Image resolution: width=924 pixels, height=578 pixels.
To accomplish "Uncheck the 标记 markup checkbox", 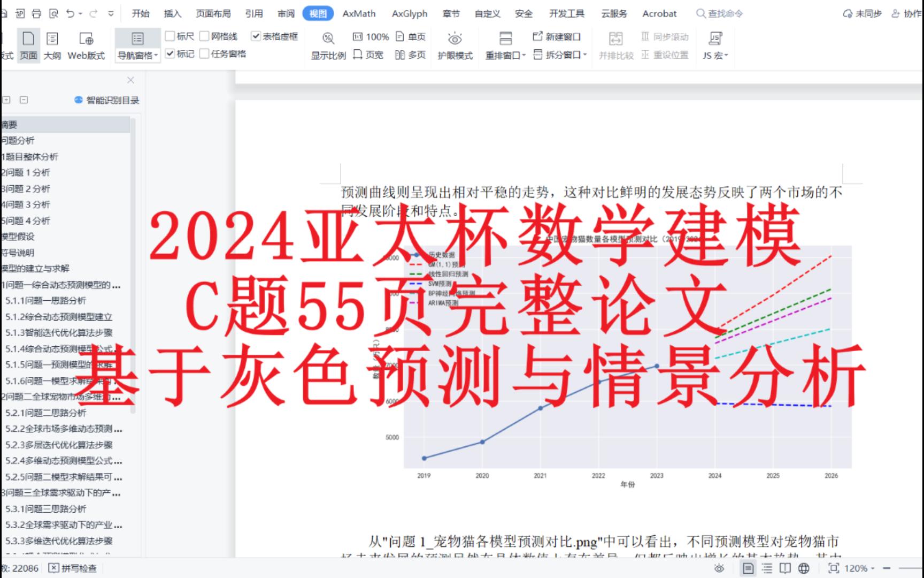I will pos(170,54).
